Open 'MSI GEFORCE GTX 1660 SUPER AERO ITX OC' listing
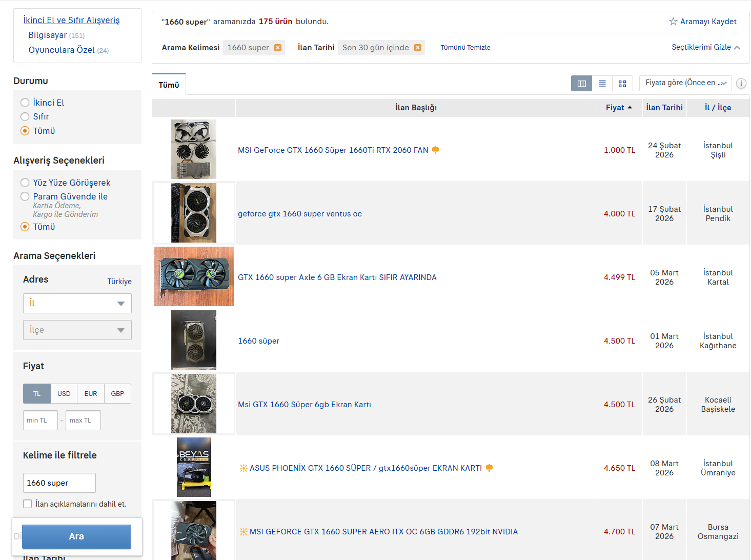Viewport: 751px width, 560px height. point(384,532)
